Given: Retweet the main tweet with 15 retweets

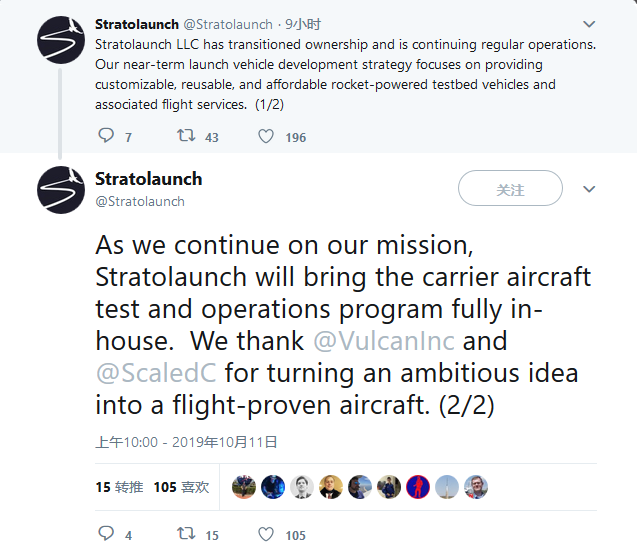Looking at the screenshot, I should (x=186, y=534).
